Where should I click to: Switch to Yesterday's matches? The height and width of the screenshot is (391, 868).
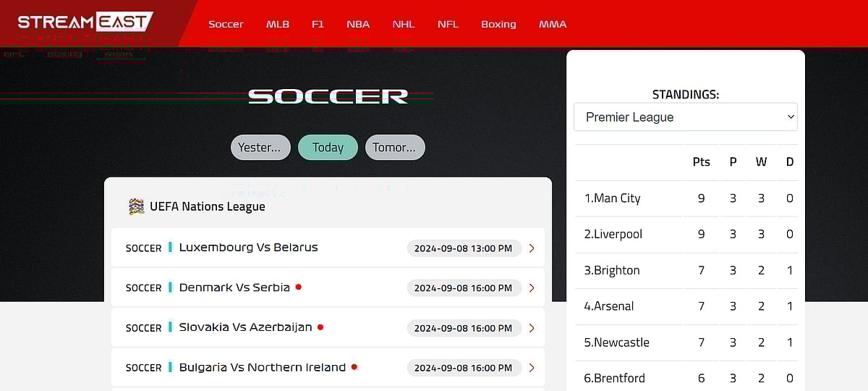tap(260, 148)
